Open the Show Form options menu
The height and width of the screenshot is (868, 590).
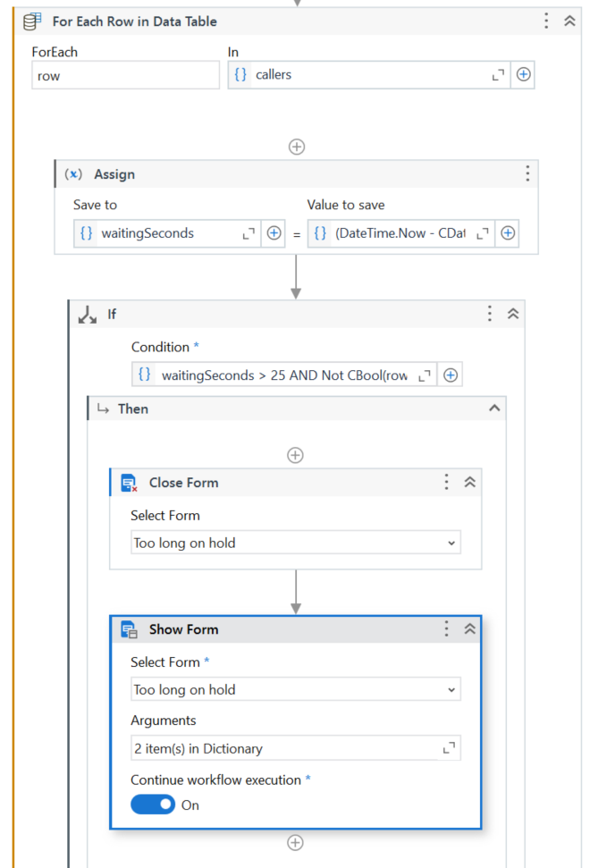tap(446, 629)
